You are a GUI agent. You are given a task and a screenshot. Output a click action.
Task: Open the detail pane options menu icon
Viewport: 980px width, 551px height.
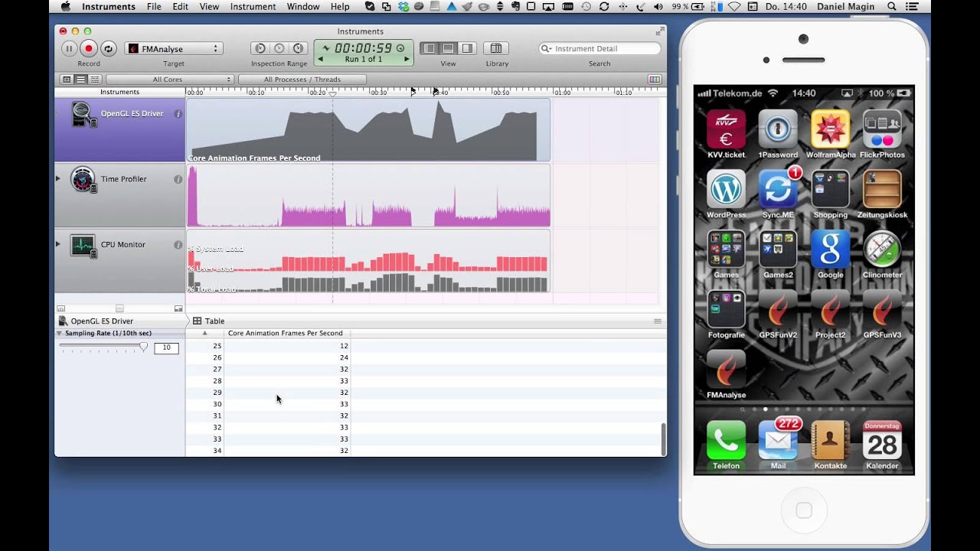click(x=657, y=321)
